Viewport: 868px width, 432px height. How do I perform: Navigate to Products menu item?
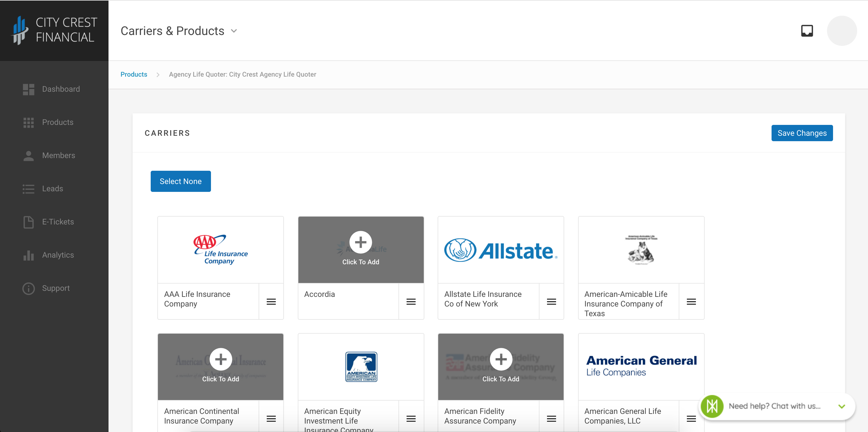pyautogui.click(x=58, y=122)
